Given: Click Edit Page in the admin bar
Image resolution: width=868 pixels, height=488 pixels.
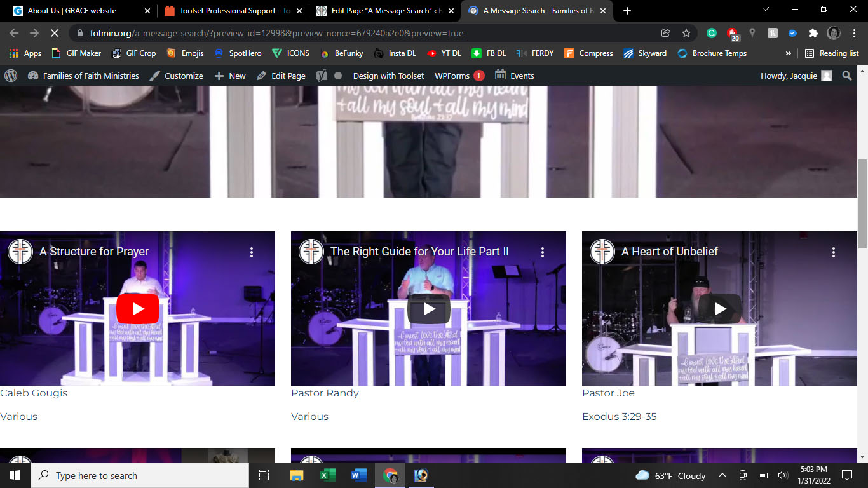Looking at the screenshot, I should [281, 76].
